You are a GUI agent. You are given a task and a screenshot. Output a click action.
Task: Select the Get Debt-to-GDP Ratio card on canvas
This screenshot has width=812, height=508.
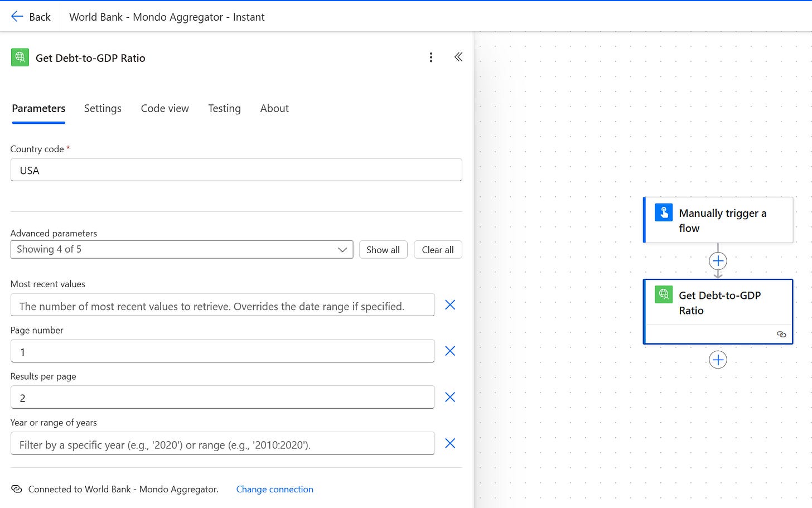coord(718,312)
